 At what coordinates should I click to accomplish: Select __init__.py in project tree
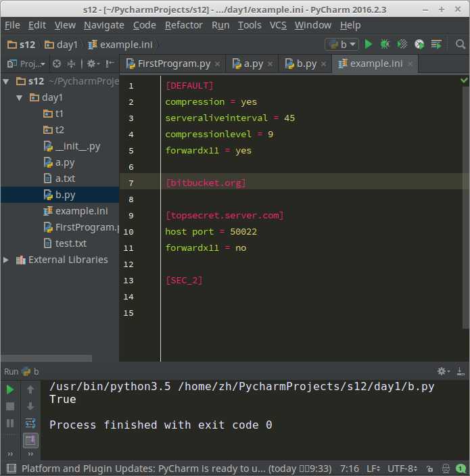[x=72, y=146]
